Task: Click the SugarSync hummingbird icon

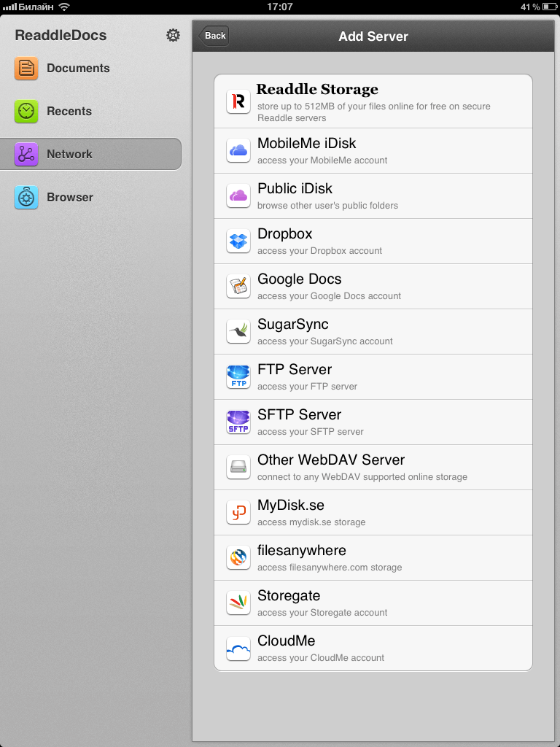Action: coord(238,332)
